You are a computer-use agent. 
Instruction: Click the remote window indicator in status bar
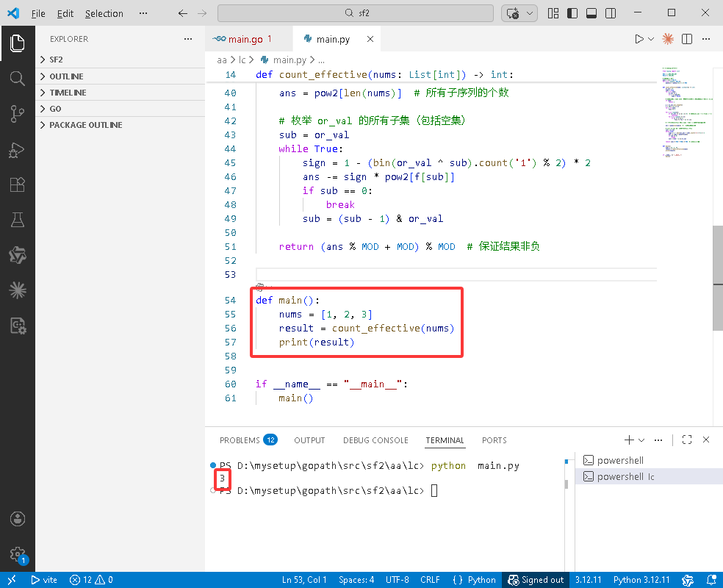(x=12, y=580)
